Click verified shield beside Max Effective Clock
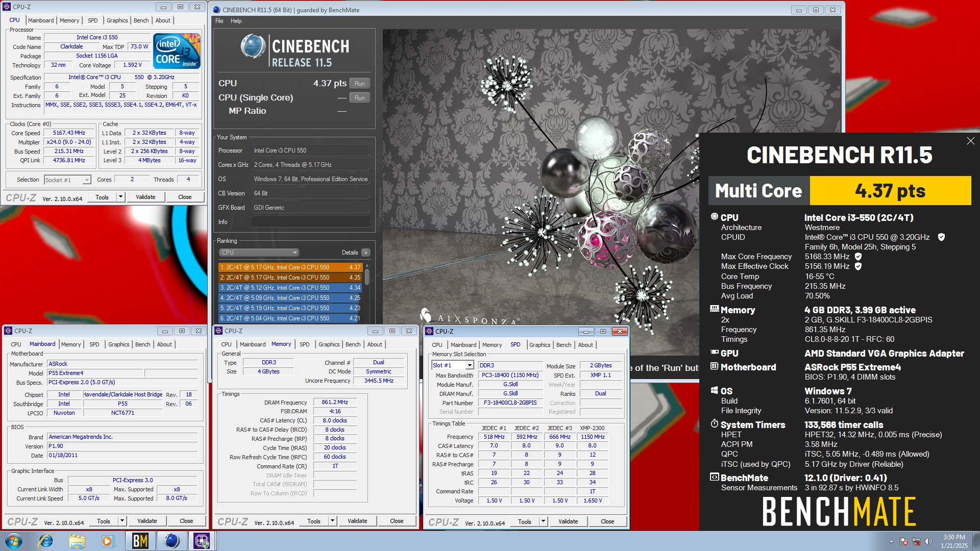This screenshot has width=980, height=551. 858,266
